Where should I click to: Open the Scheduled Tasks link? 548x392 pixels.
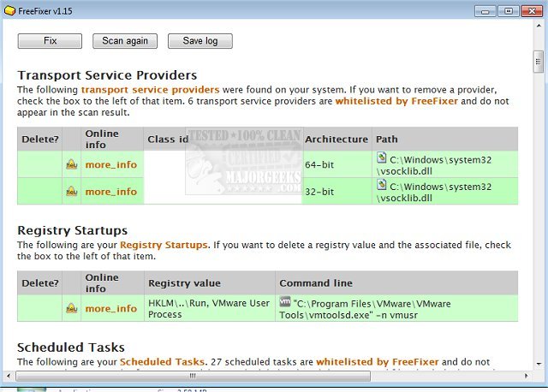[162, 361]
